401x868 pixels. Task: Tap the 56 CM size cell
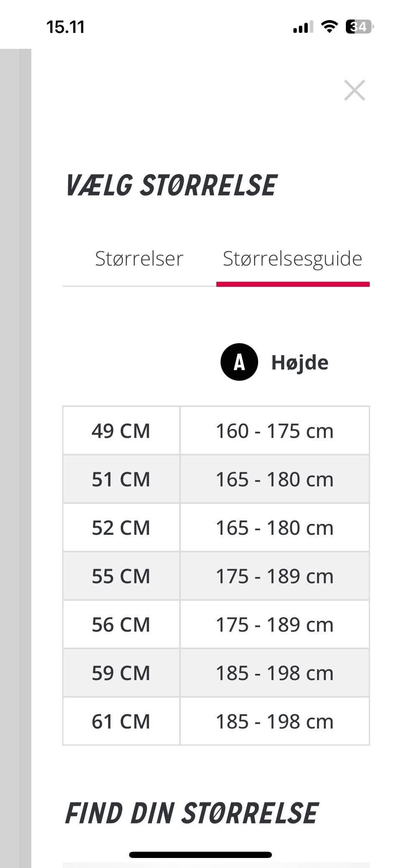coord(121,625)
